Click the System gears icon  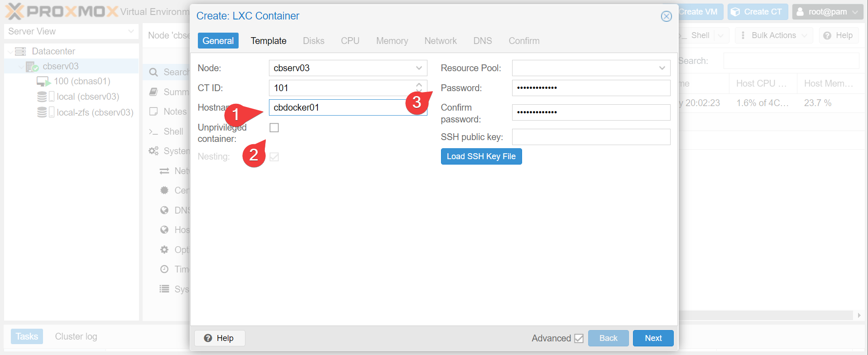click(x=154, y=151)
